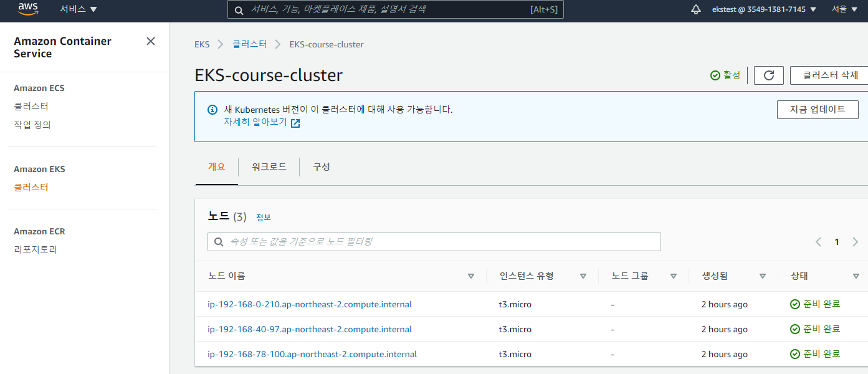Click the Amazon ECR sidebar heading

[x=39, y=231]
